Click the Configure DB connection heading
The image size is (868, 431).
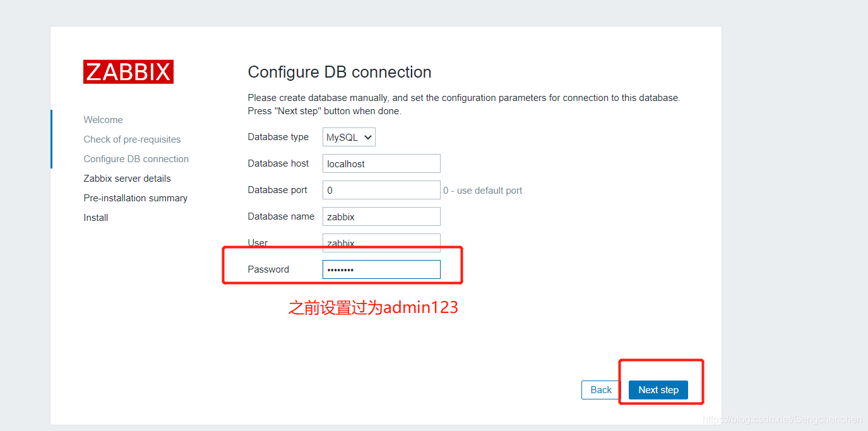point(340,72)
